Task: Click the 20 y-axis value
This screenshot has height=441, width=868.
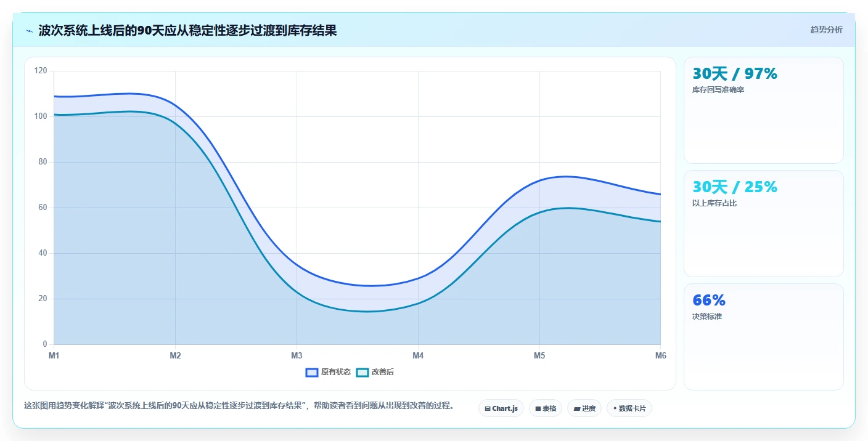Action: [43, 299]
